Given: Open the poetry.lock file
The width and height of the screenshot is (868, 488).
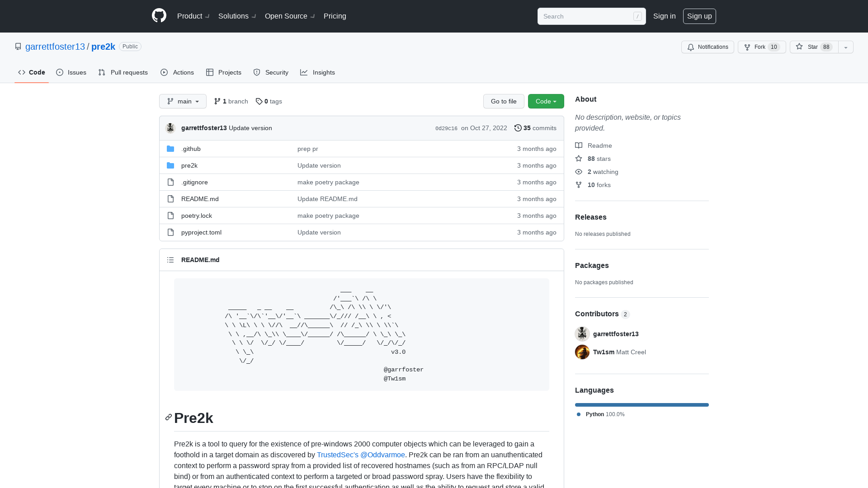Looking at the screenshot, I should tap(197, 216).
